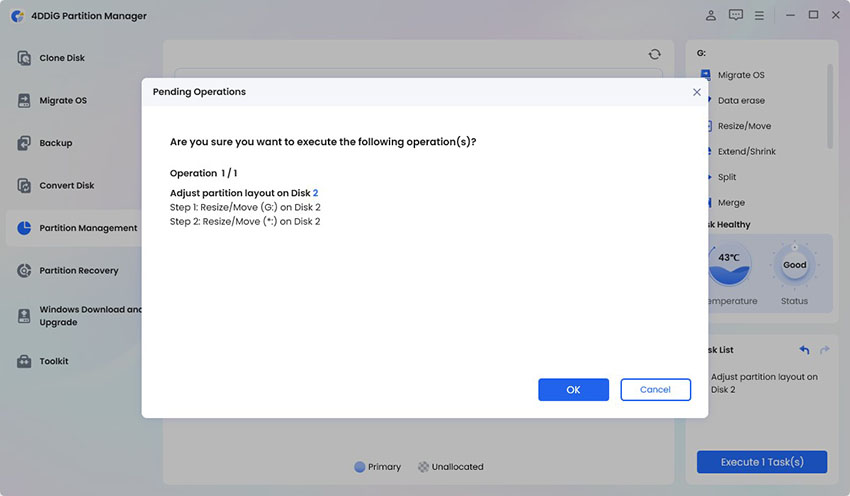Close the 4DDiG Partition Manager window

[x=836, y=15]
